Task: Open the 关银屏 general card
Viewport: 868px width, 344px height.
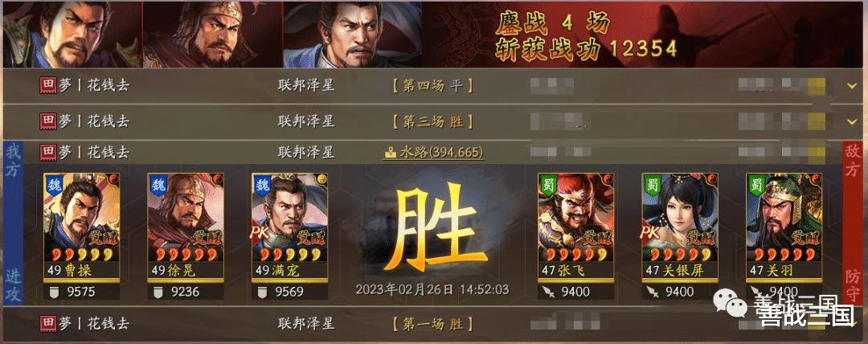Action: 680,227
